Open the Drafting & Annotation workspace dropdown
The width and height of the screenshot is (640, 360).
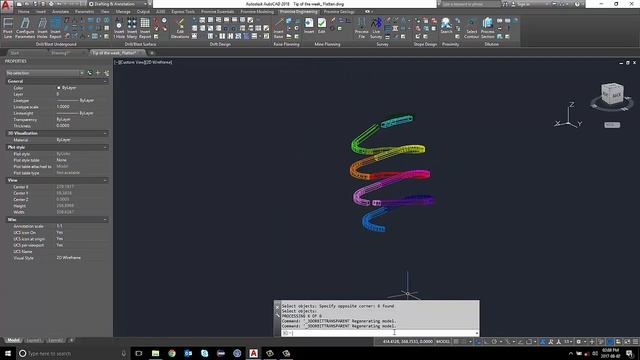pos(118,4)
